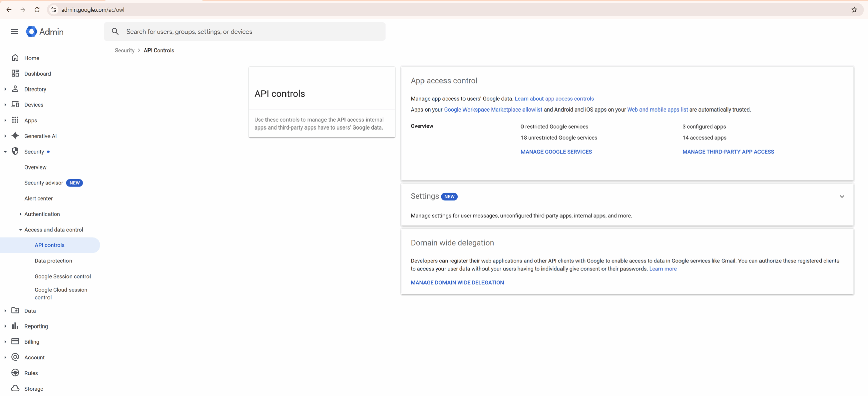Click the Generative AI sparkle icon

tap(15, 136)
